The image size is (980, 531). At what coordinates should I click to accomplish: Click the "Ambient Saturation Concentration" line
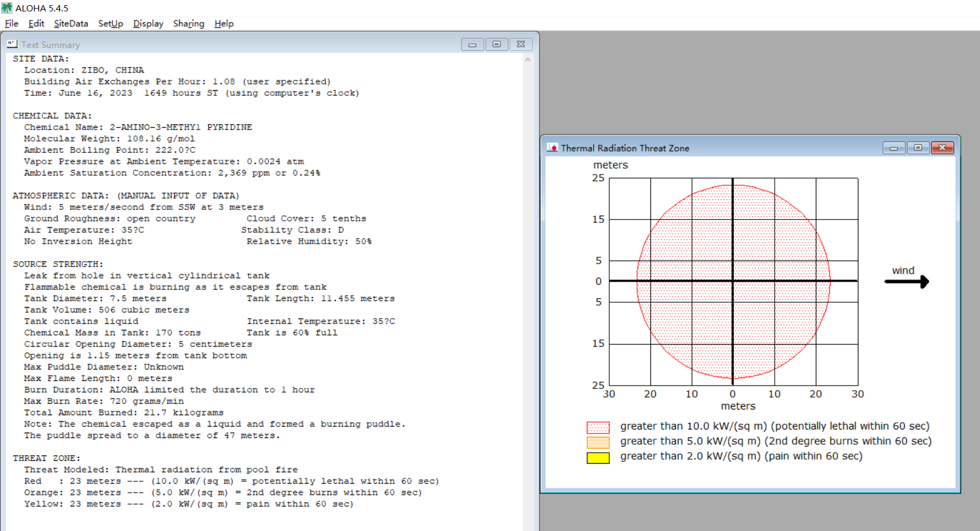tap(172, 173)
